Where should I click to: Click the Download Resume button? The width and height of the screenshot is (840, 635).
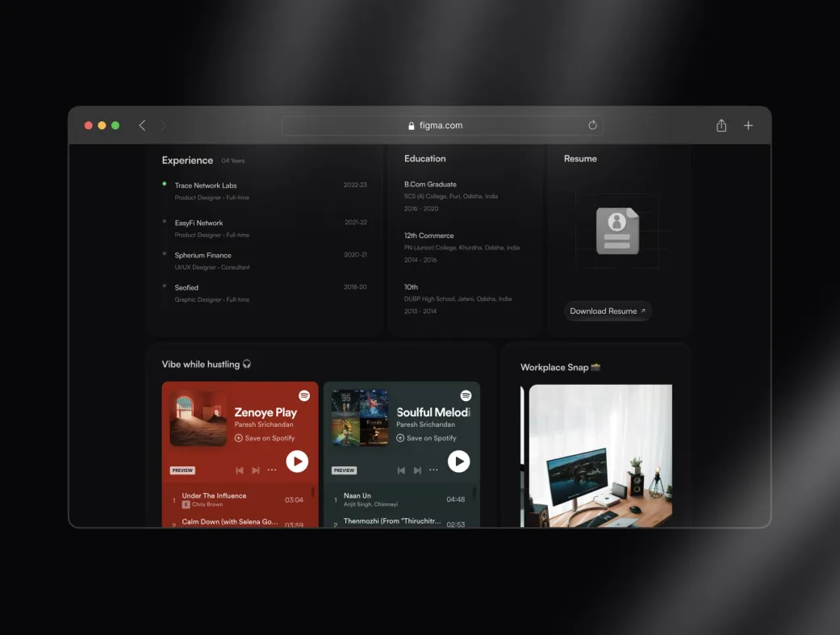(608, 311)
